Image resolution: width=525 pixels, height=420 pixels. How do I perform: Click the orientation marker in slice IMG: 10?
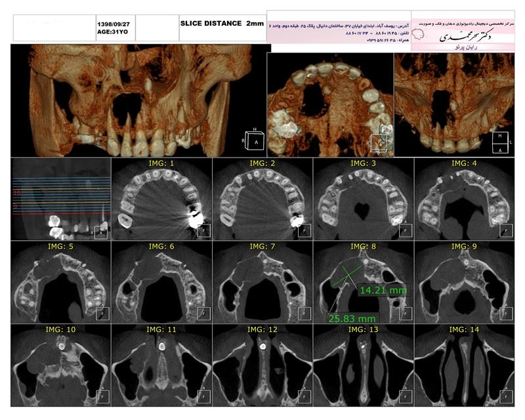[x=103, y=396]
